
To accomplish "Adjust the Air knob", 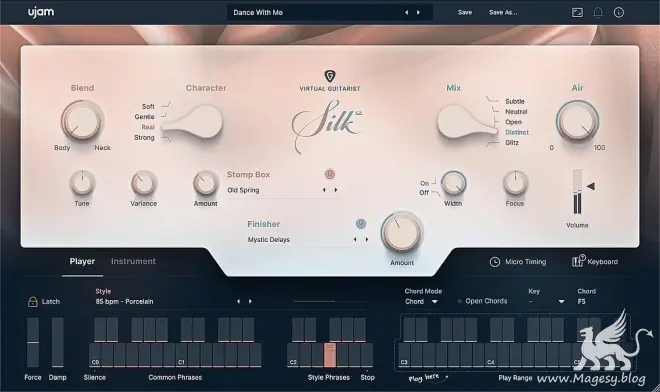I will (577, 121).
